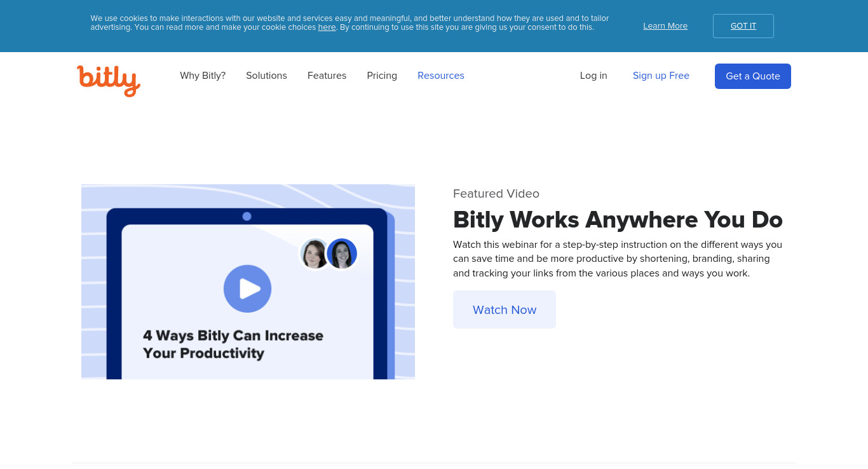Click the Get a Quote button
The height and width of the screenshot is (469, 868).
(753, 76)
